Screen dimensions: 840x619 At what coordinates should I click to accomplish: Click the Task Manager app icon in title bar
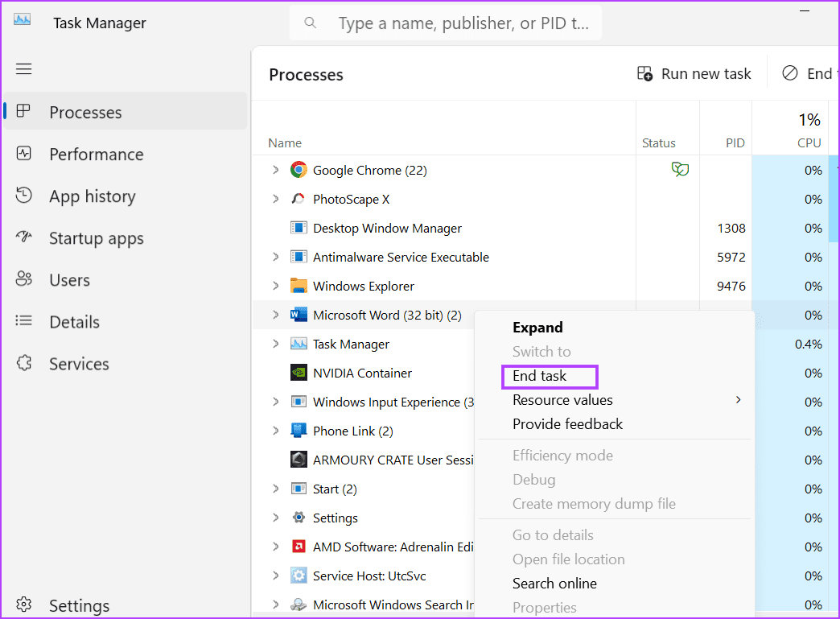tap(22, 20)
